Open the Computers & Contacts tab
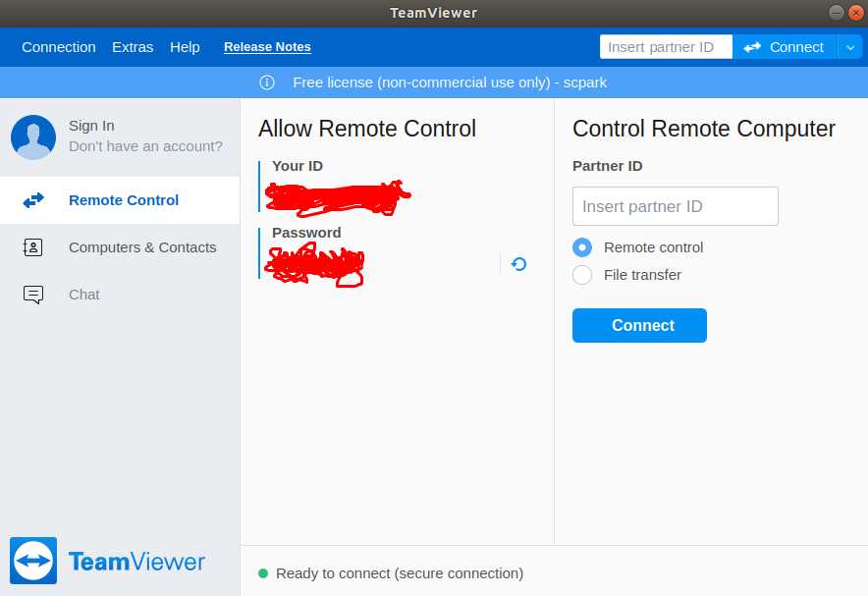 (x=120, y=247)
